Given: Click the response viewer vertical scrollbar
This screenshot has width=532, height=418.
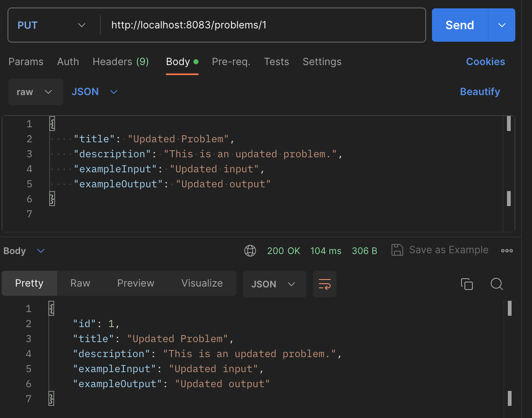Looking at the screenshot, I should click(509, 359).
